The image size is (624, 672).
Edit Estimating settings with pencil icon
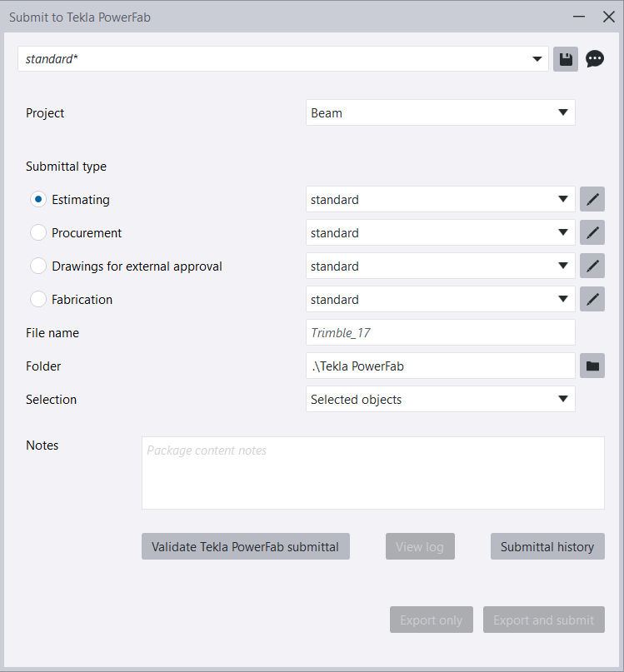click(x=592, y=200)
